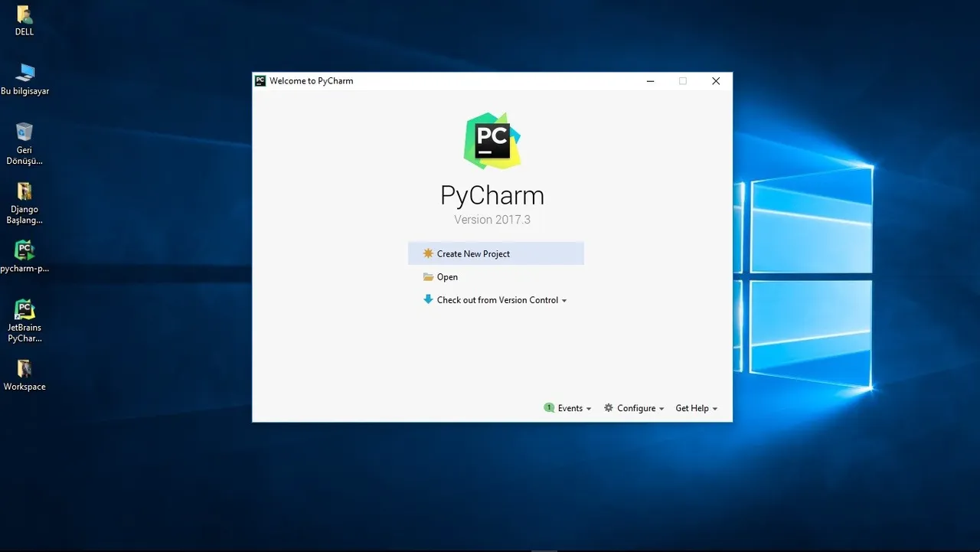Screen dimensions: 980x552
Task: Select the pycharm-p... installer desktop icon
Action: [x=24, y=256]
